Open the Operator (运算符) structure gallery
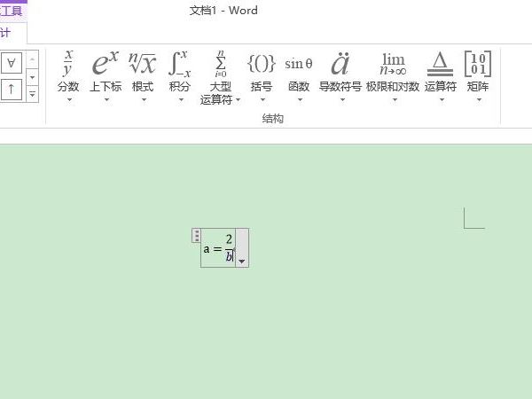The width and height of the screenshot is (532, 399). coord(441,76)
